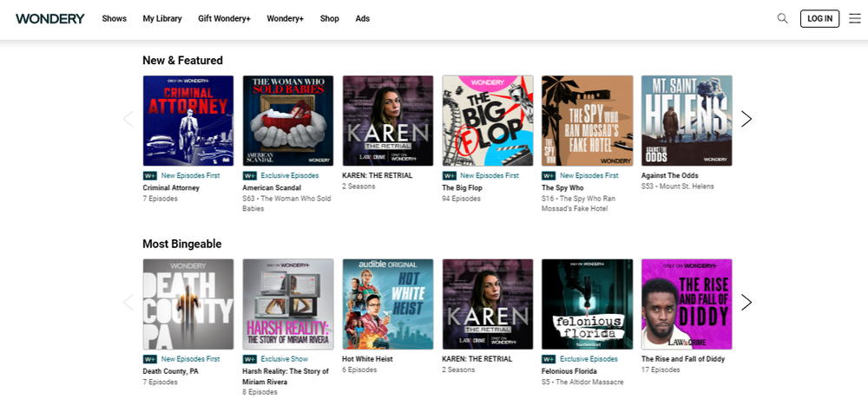Visit the Shop page
The width and height of the screenshot is (868, 412).
[x=329, y=18]
